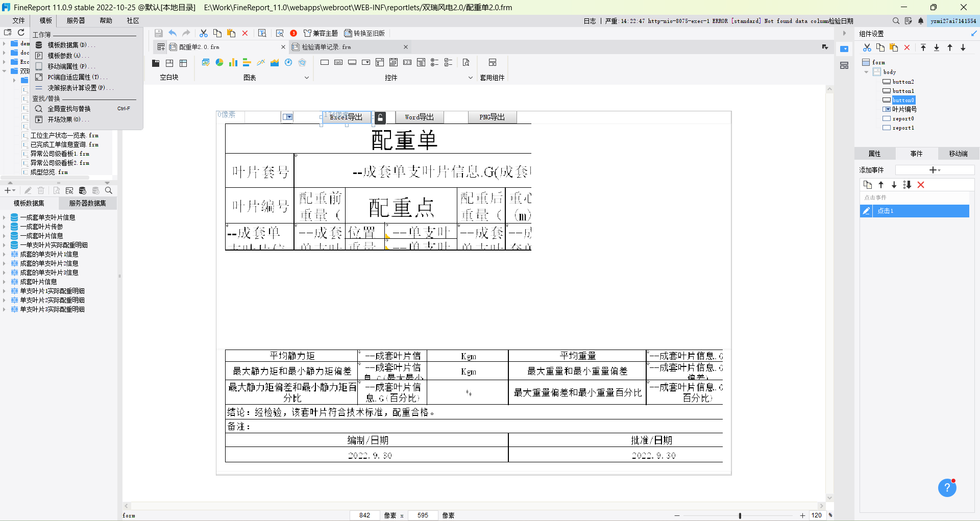Delete selected event with red X

pos(921,185)
